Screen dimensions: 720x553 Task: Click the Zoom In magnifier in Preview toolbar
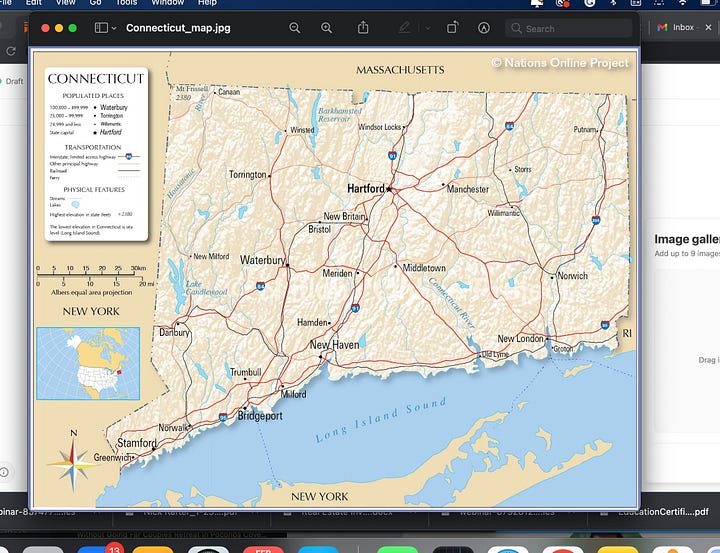pyautogui.click(x=326, y=28)
